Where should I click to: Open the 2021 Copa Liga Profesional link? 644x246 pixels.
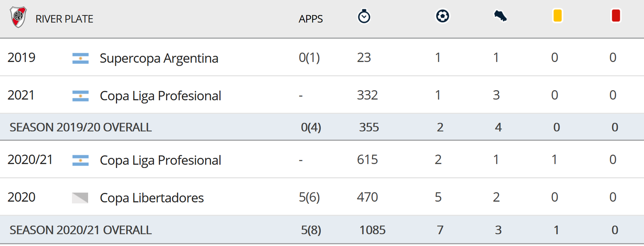pos(160,96)
